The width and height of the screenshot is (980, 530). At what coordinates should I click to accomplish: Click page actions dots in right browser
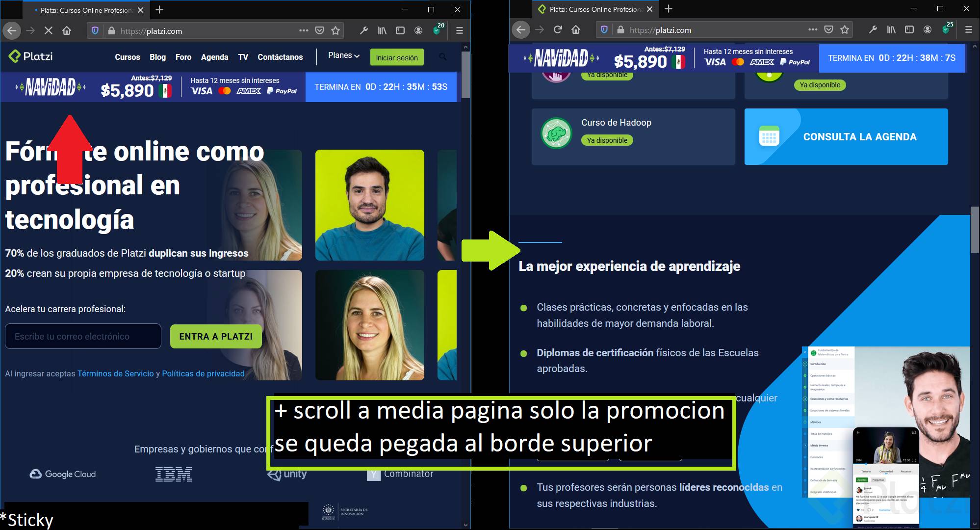813,29
